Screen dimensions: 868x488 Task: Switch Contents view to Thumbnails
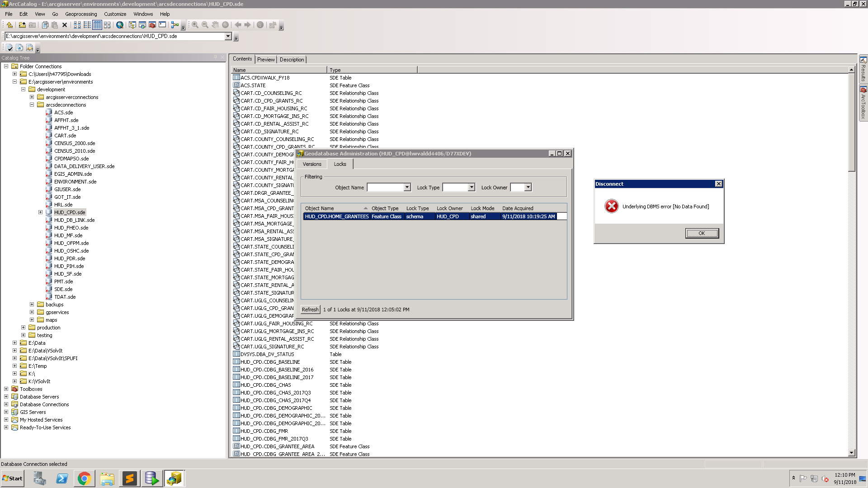click(x=107, y=25)
